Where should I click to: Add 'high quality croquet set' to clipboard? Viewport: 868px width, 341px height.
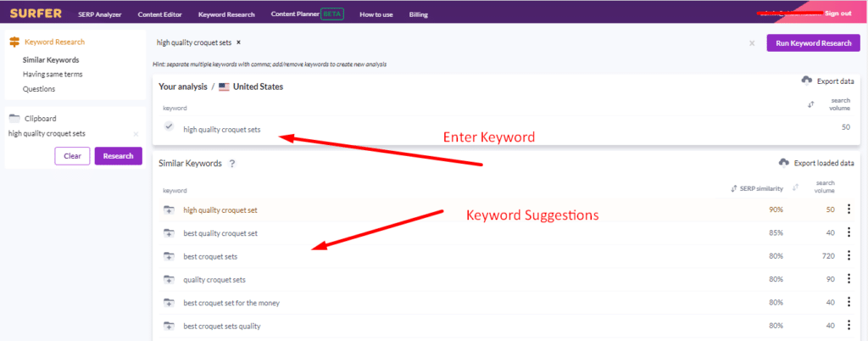[169, 210]
